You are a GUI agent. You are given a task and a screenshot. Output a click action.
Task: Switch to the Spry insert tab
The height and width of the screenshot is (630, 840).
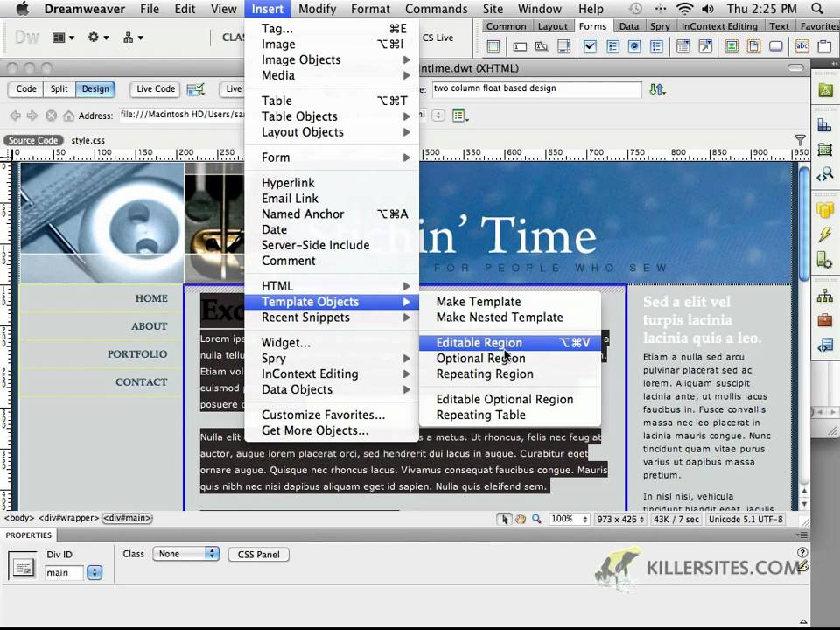point(660,26)
